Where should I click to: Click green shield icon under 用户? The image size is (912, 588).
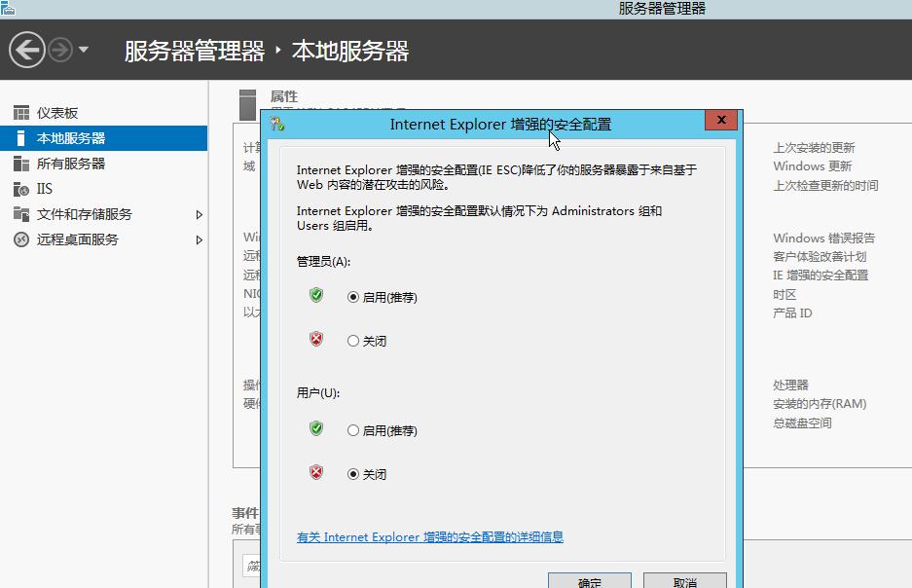click(316, 428)
